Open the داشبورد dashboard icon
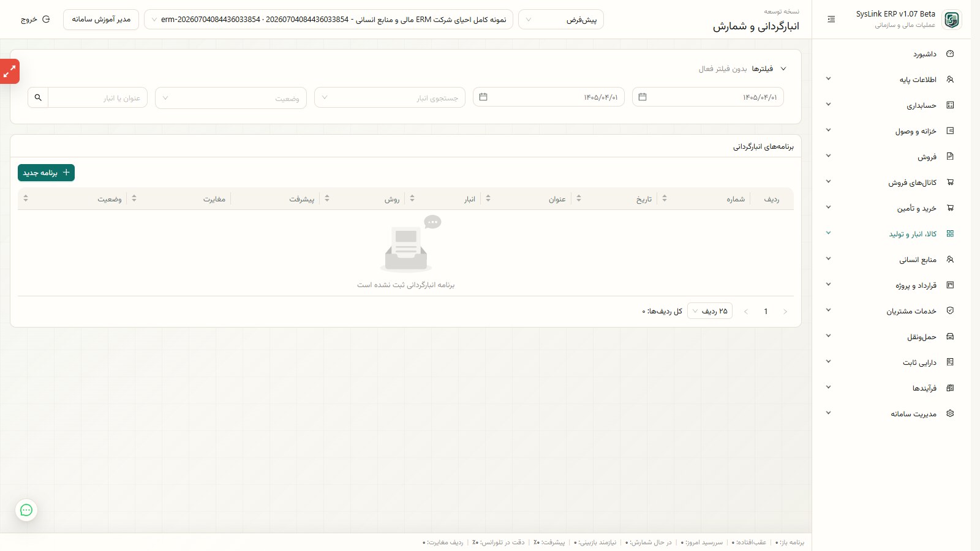Viewport: 980px width, 551px height. click(x=950, y=54)
